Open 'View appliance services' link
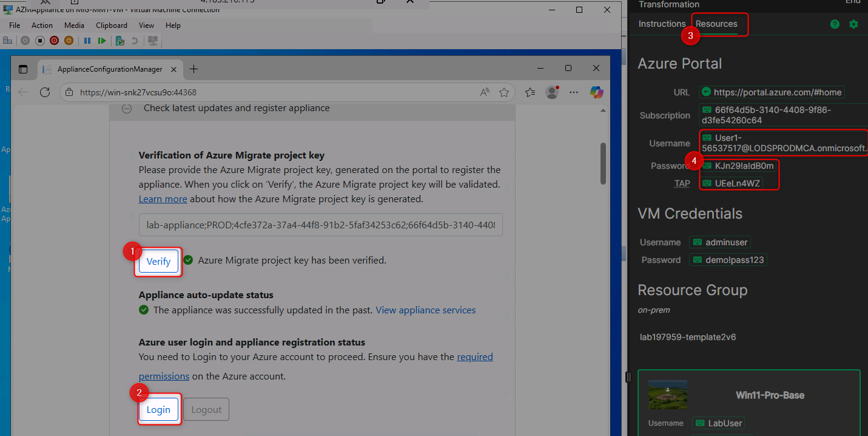The width and height of the screenshot is (868, 436). [426, 310]
